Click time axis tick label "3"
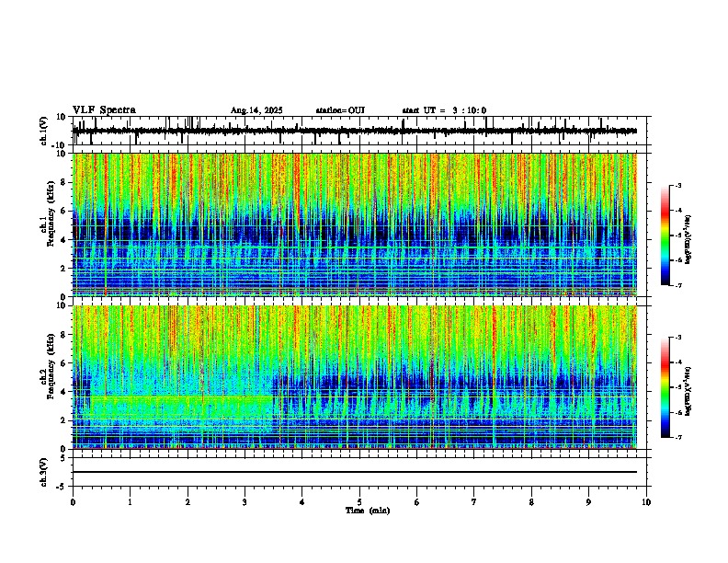 point(245,502)
